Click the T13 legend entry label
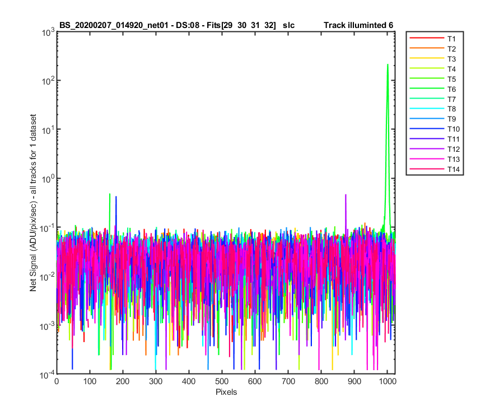Image resolution: width=504 pixels, height=420 pixels. [x=453, y=159]
